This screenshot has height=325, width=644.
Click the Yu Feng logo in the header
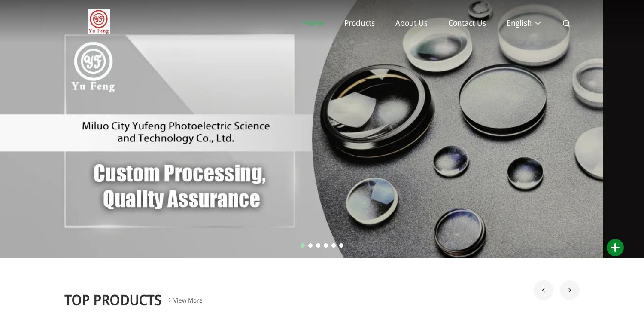99,21
